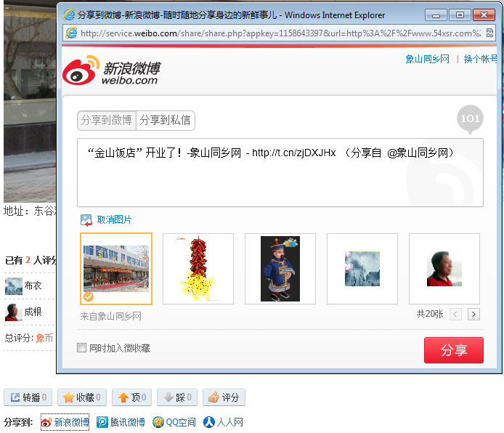Click inside the share message text box
The height and width of the screenshot is (433, 504).
[280, 178]
